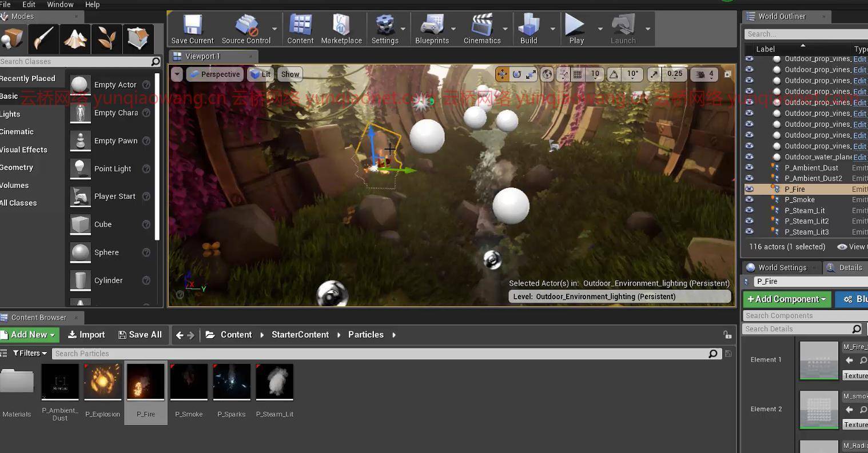Click Save All button

[140, 335]
